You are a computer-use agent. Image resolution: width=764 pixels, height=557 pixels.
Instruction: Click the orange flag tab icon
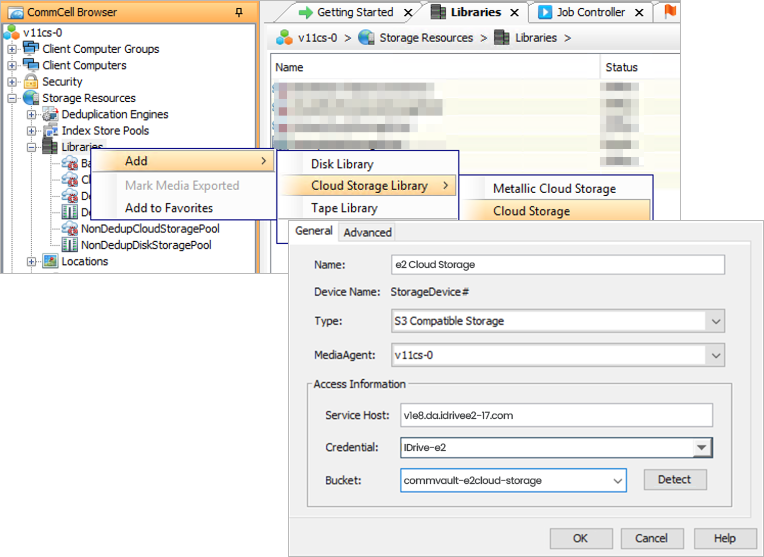tap(671, 11)
